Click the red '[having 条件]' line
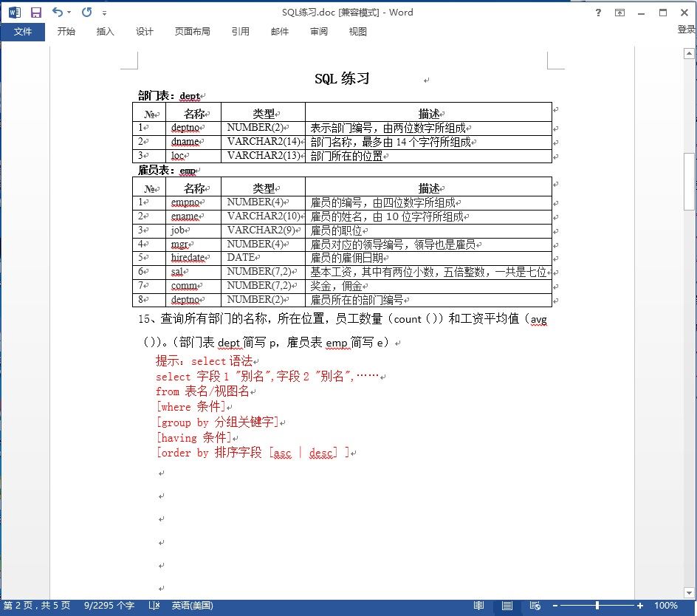 click(193, 438)
